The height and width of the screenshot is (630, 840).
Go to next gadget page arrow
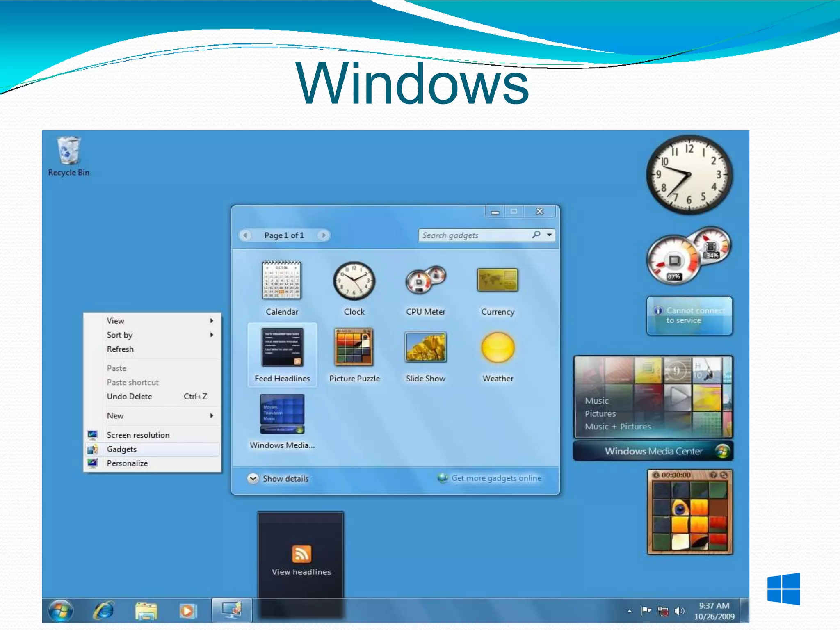(324, 235)
